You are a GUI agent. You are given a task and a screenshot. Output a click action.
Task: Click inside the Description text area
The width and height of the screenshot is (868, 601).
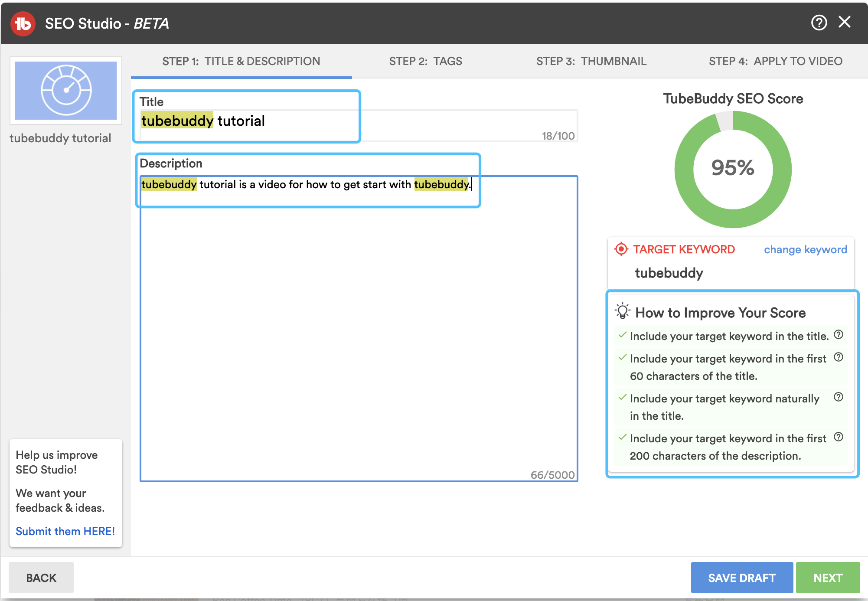click(359, 328)
